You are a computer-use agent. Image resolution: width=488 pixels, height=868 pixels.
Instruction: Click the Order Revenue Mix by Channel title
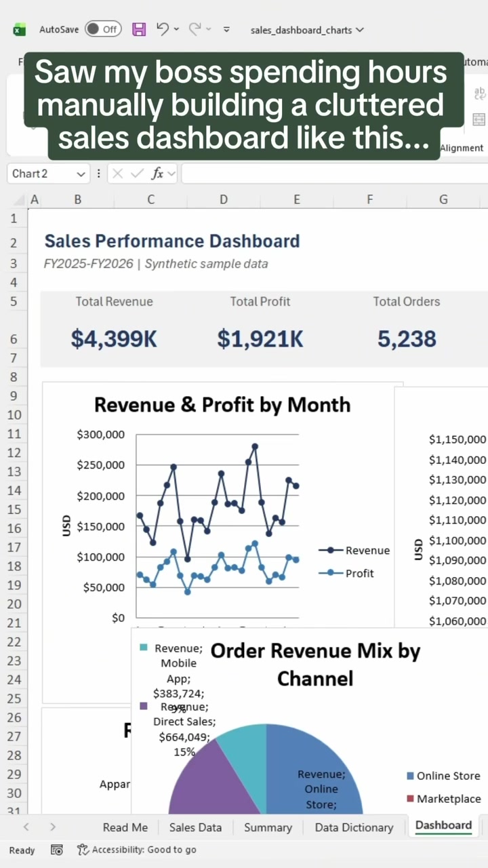(315, 664)
